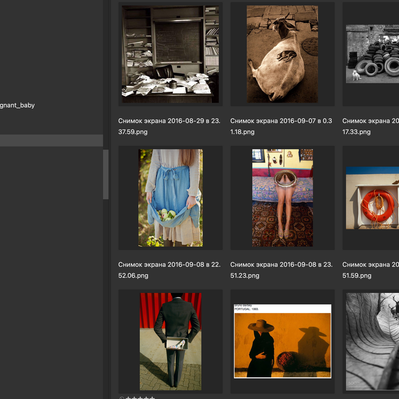399x399 pixels.
Task: Select the orange lifebuoy thumbnail
Action: point(372,198)
